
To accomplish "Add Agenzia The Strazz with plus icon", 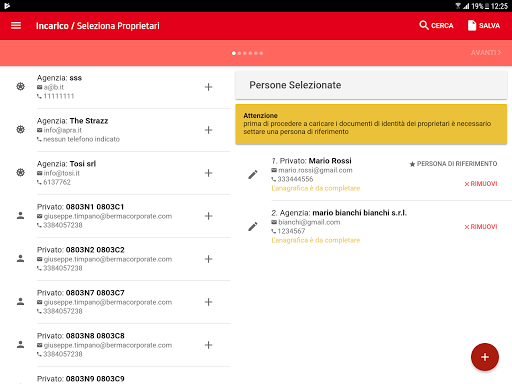I will pyautogui.click(x=209, y=130).
